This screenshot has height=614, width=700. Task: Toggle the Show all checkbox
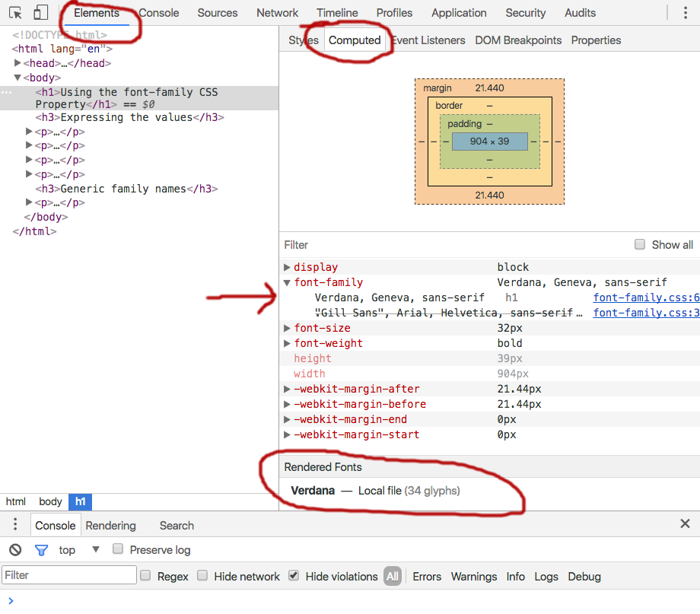[x=640, y=244]
